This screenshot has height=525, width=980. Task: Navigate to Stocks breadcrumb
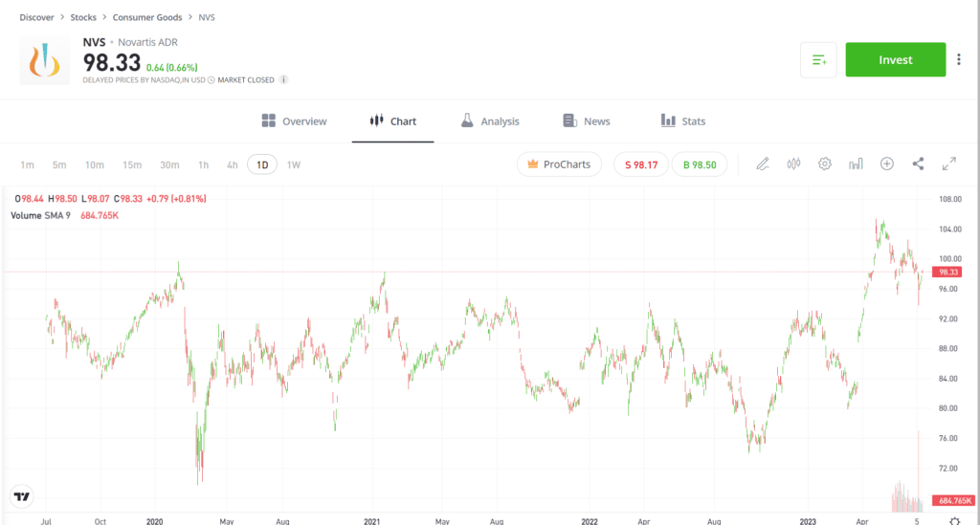(83, 17)
